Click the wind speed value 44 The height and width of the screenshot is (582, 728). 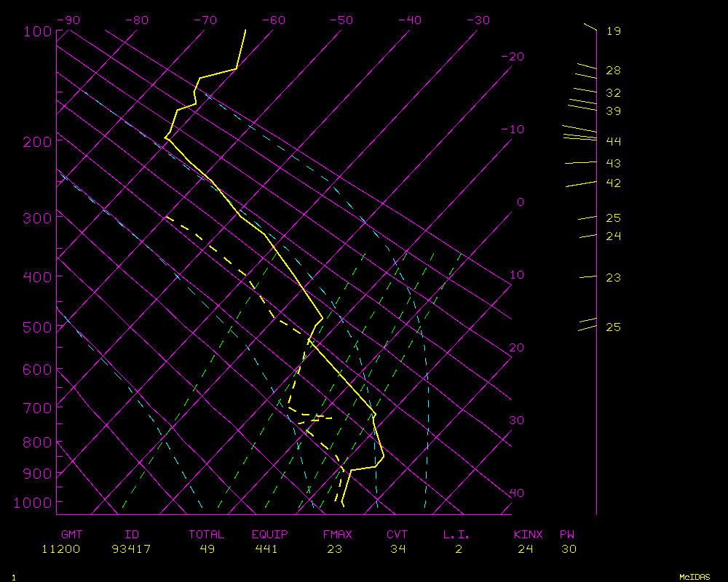point(614,141)
